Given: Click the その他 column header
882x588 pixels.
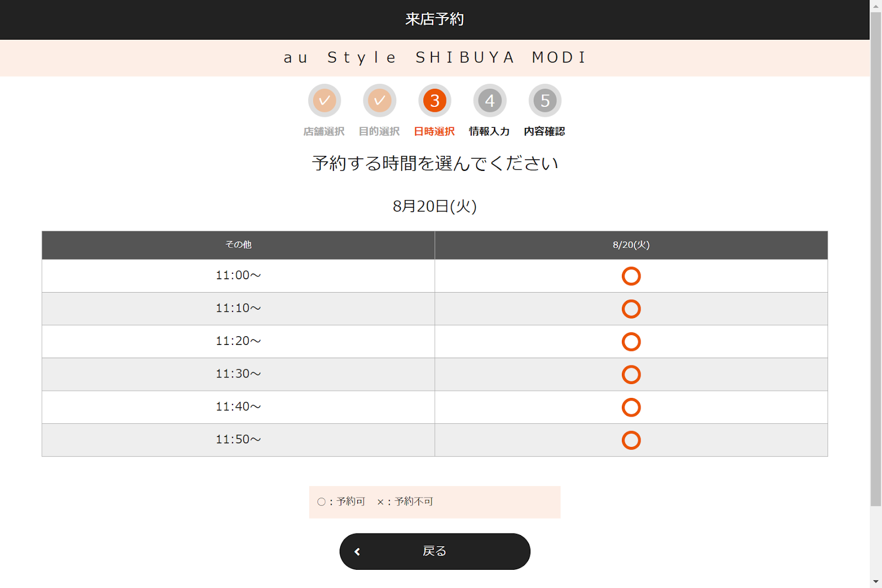Looking at the screenshot, I should 238,245.
